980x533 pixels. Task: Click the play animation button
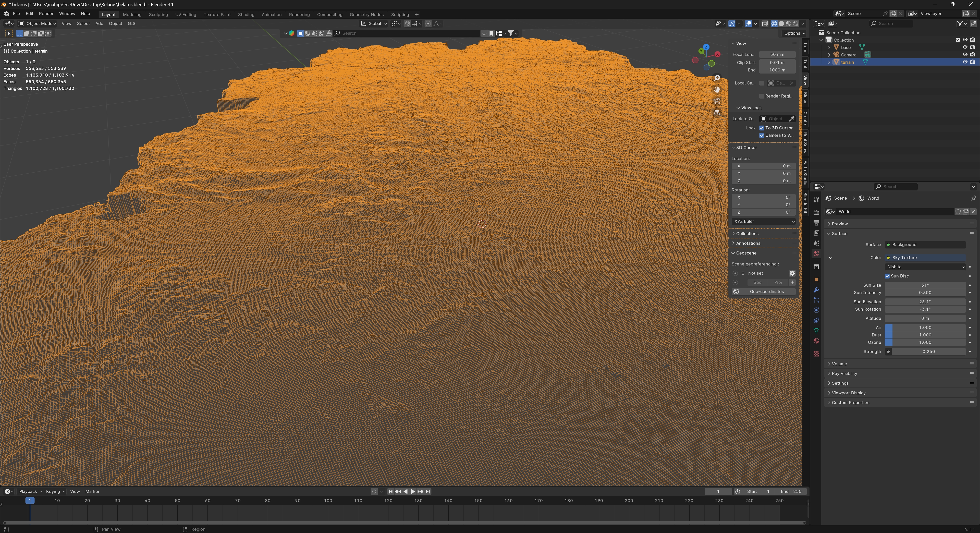coord(413,492)
